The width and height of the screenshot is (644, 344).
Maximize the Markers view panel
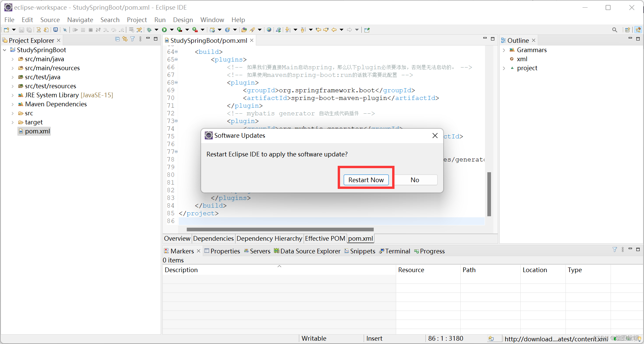tap(638, 249)
